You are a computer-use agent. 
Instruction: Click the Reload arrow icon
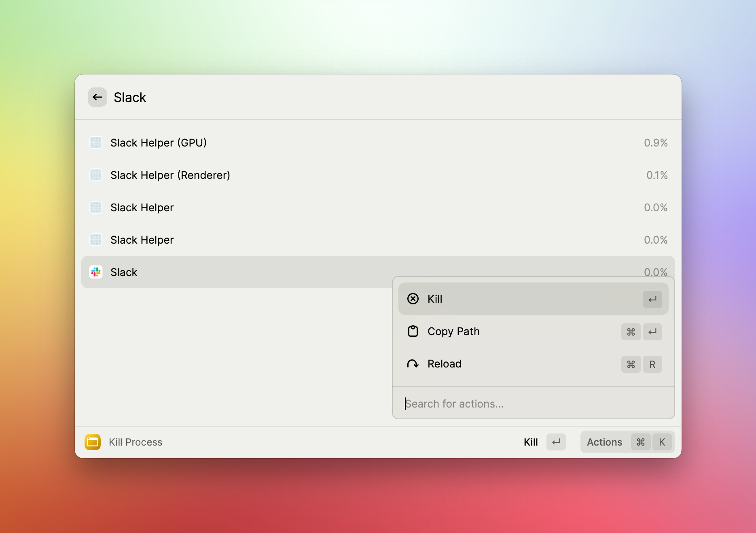(x=413, y=364)
